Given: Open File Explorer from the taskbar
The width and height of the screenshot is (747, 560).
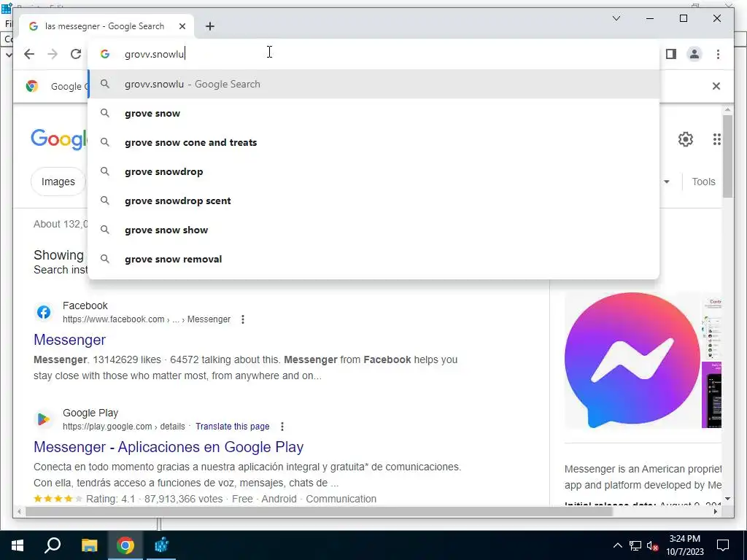Looking at the screenshot, I should pos(89,545).
